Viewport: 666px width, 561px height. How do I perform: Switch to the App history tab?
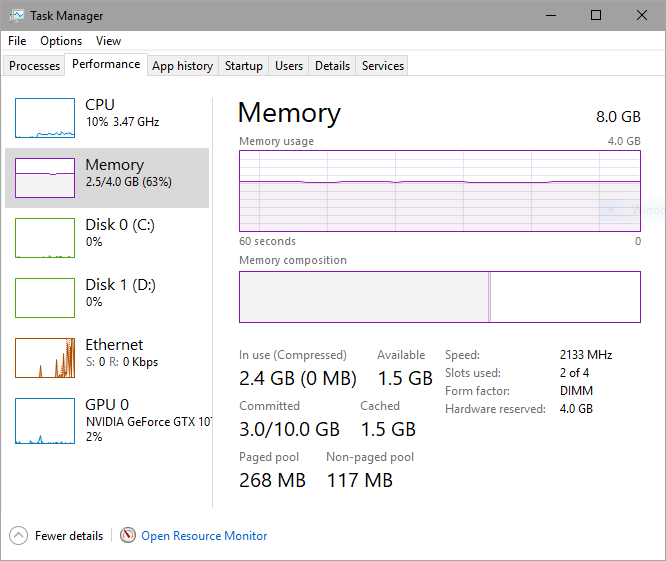[x=182, y=66]
